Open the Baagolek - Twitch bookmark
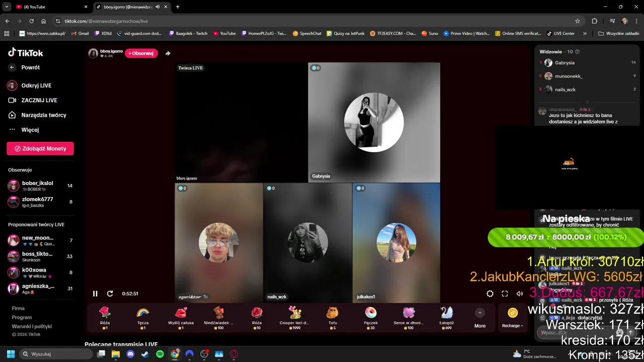The image size is (644, 362). pos(188,34)
